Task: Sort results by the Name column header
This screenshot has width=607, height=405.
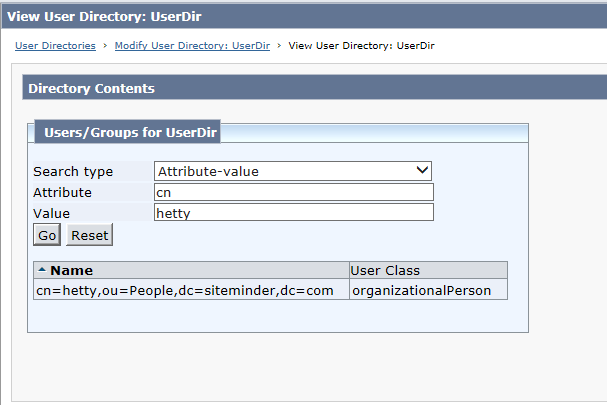Action: tap(72, 270)
